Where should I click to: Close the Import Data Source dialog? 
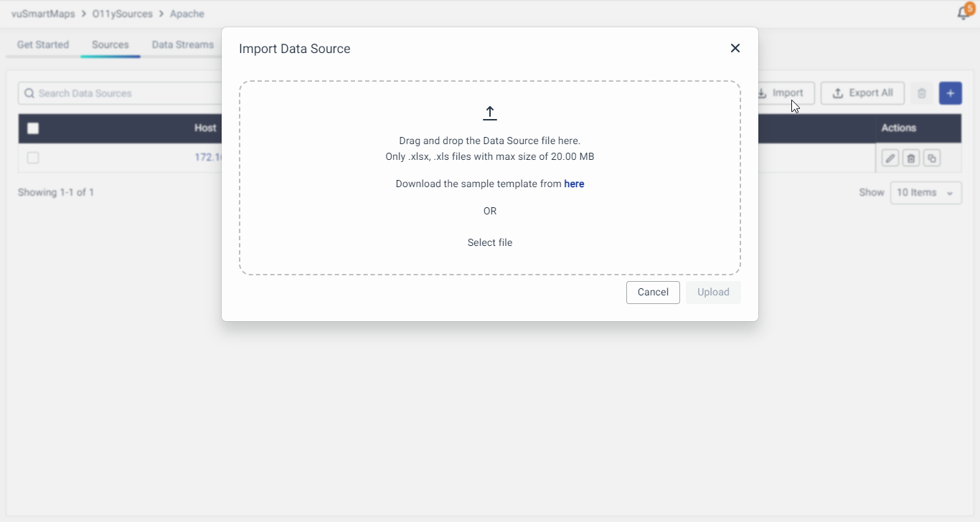[735, 48]
